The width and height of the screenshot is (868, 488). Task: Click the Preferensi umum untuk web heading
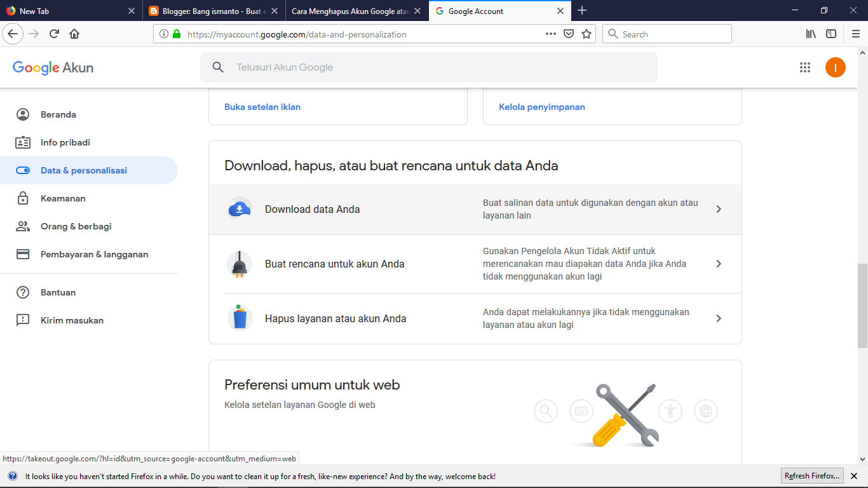coord(312,384)
